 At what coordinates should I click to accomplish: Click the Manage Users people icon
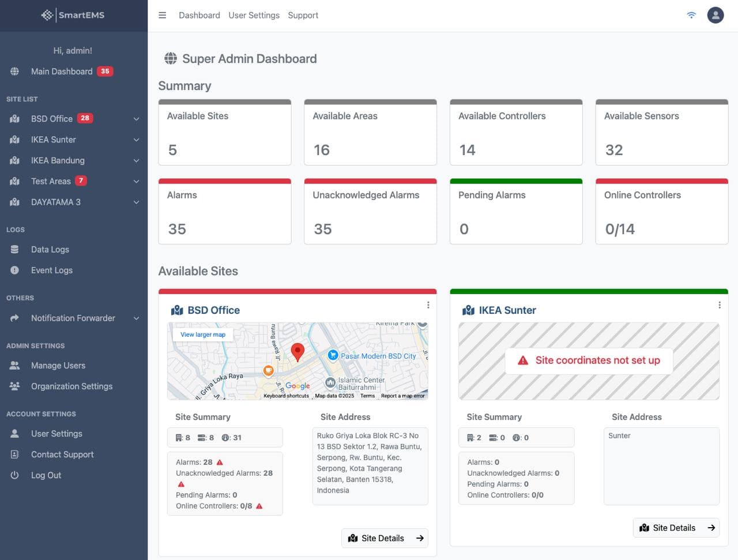click(14, 365)
